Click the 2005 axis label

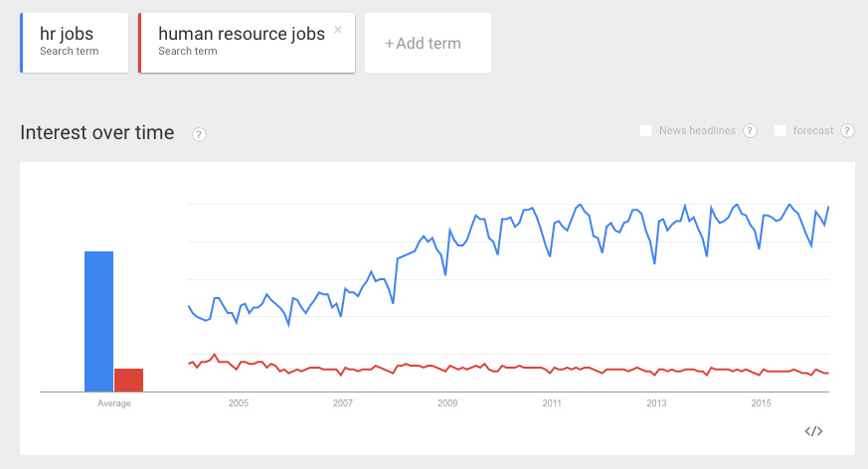tap(239, 403)
